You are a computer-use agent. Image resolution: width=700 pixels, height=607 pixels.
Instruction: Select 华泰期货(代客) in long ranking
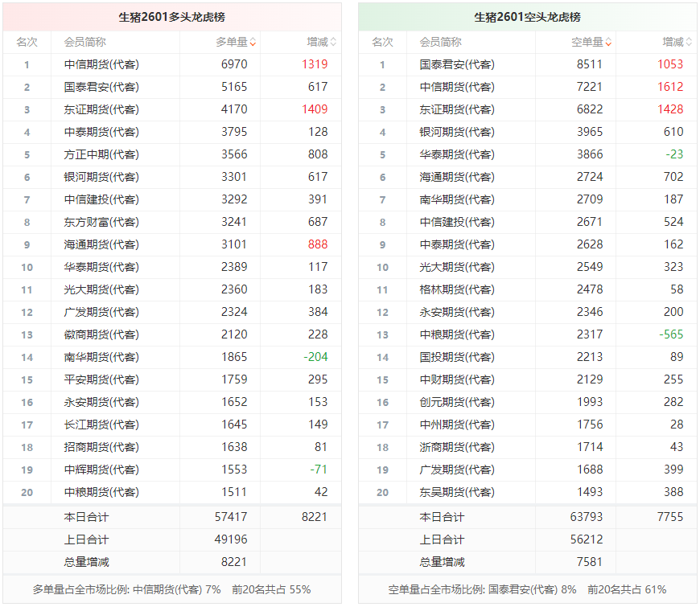coord(101,267)
